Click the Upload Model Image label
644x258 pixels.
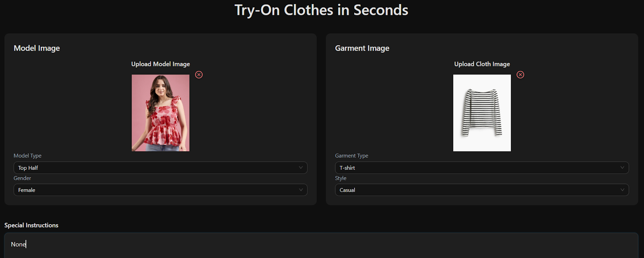click(x=161, y=64)
